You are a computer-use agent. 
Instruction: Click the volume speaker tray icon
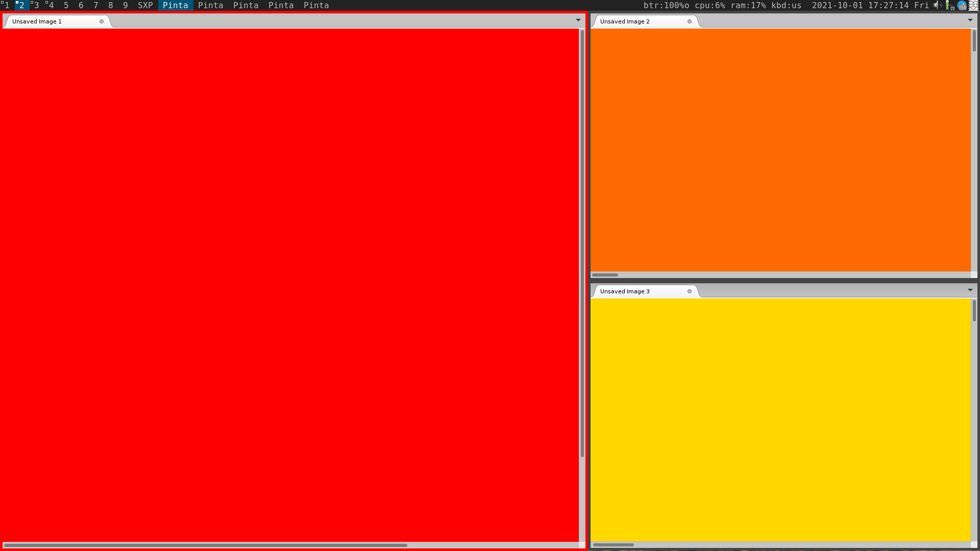point(938,5)
